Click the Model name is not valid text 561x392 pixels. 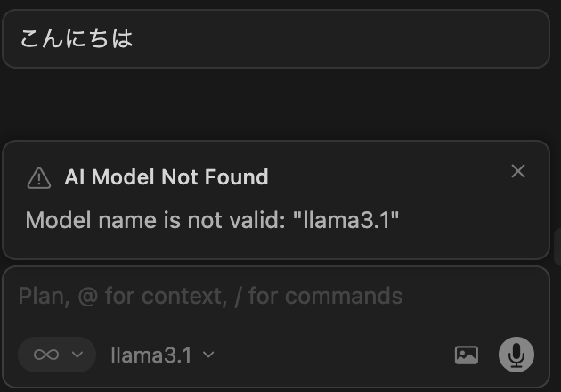[157, 220]
